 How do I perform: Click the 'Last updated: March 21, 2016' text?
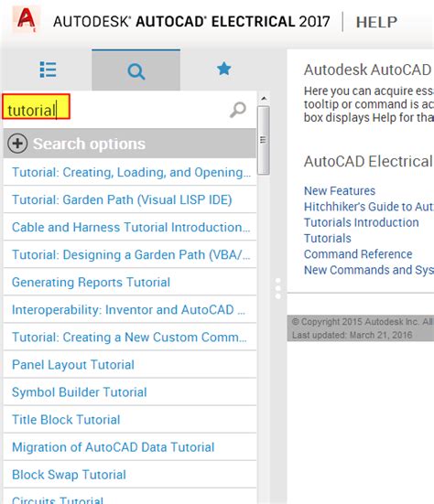click(x=352, y=335)
